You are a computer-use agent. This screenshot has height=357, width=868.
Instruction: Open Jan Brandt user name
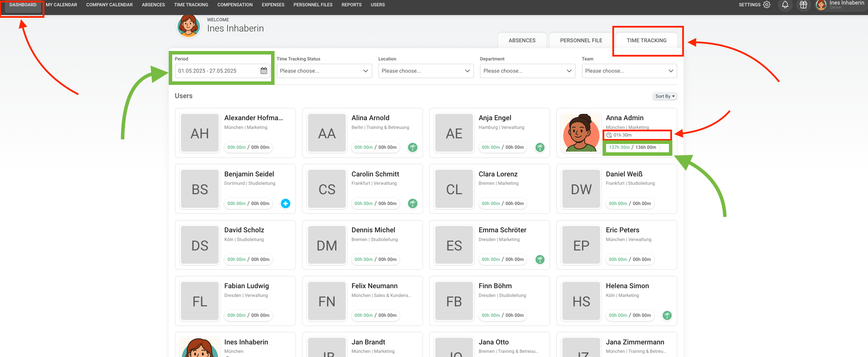(x=368, y=342)
